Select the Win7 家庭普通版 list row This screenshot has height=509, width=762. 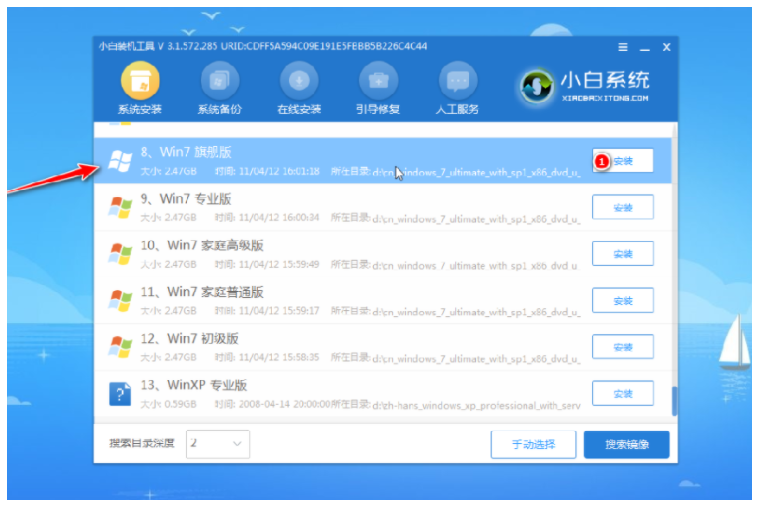coord(382,300)
